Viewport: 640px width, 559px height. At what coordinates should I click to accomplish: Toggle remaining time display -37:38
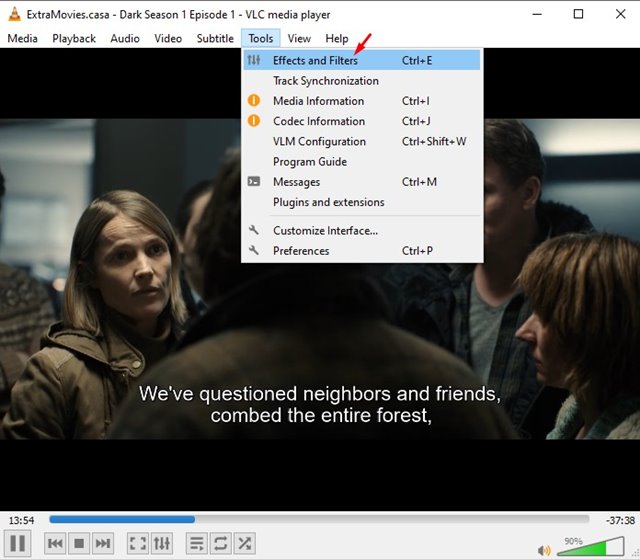point(620,520)
